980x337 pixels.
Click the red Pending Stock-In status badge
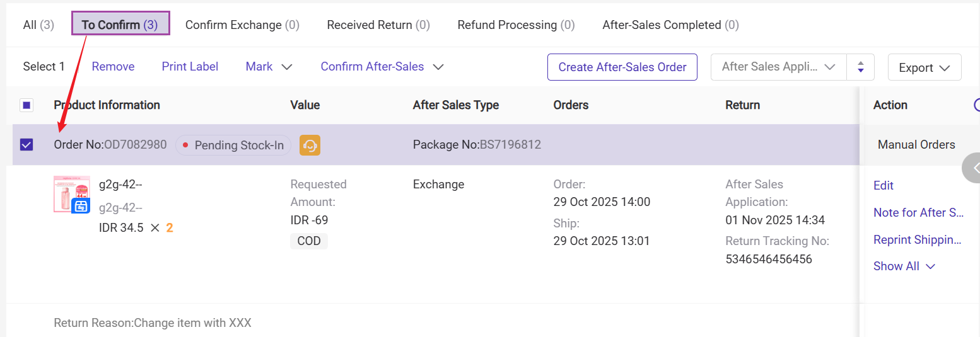click(x=233, y=146)
